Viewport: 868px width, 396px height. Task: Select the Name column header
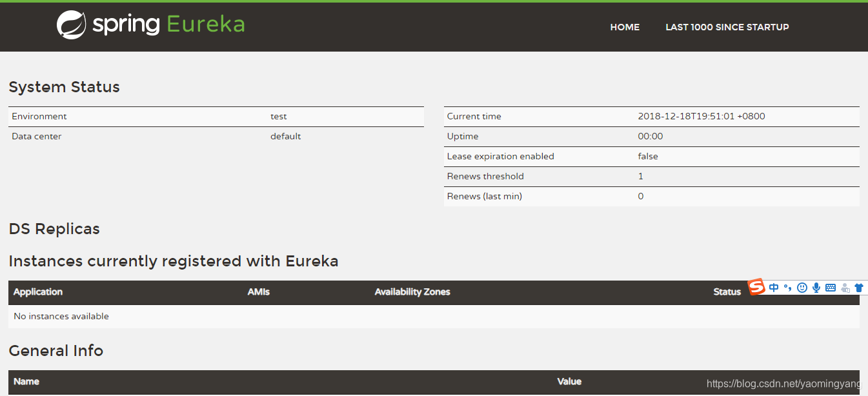click(26, 381)
